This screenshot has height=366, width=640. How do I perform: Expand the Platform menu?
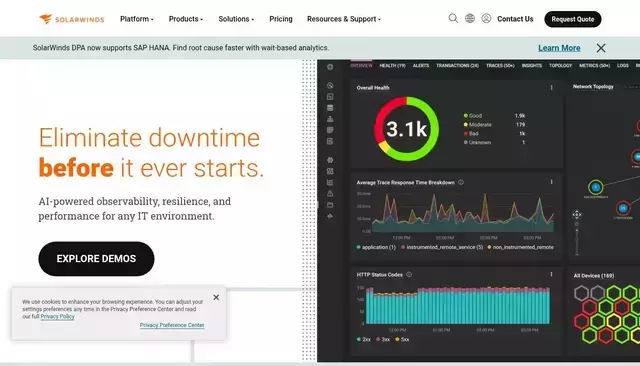click(x=137, y=19)
